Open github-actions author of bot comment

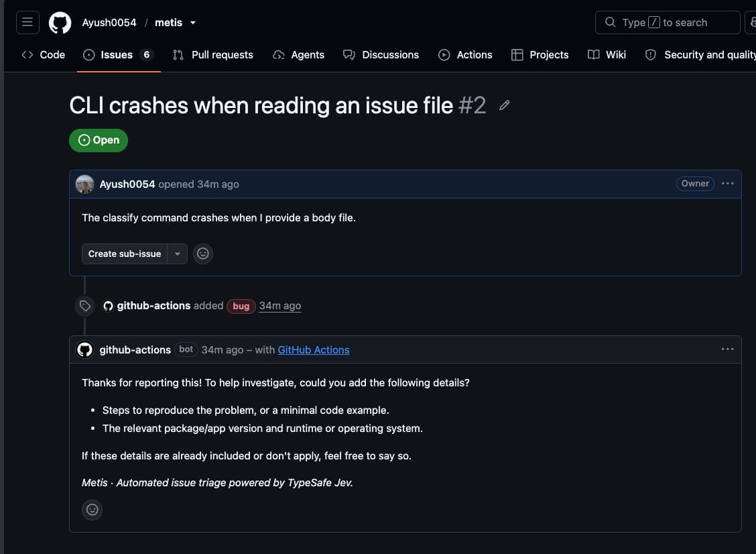[135, 349]
